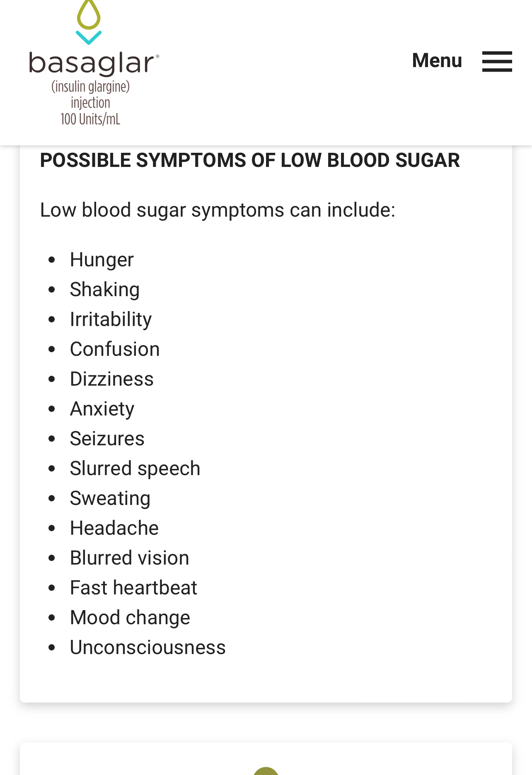The image size is (532, 775).
Task: Click the Possible Symptoms of Low Blood Sugar heading
Action: [250, 160]
